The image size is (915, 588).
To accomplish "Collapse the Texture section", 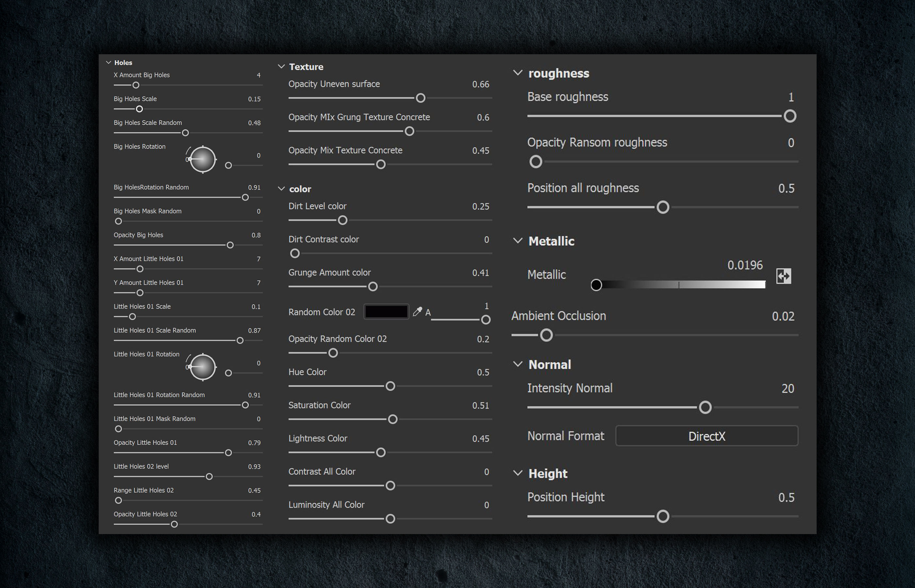I will click(x=281, y=66).
